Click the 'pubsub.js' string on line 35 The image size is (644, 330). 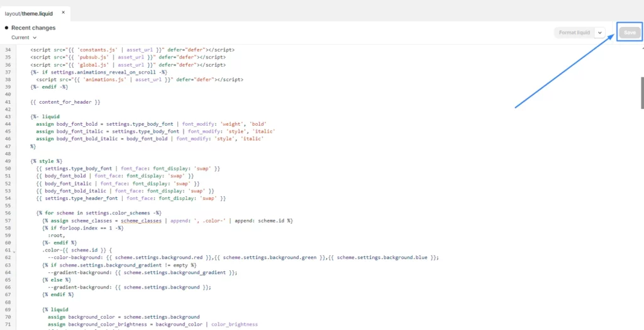click(94, 57)
